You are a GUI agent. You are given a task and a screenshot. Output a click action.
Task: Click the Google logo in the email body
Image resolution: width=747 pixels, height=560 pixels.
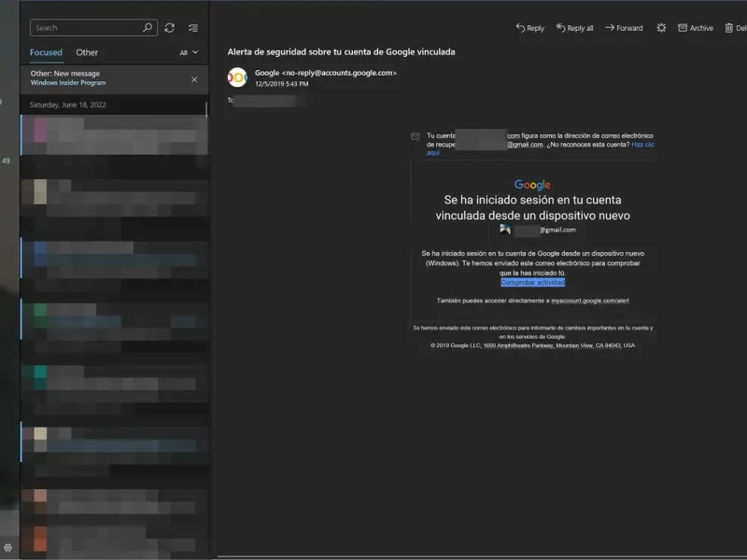coord(532,184)
